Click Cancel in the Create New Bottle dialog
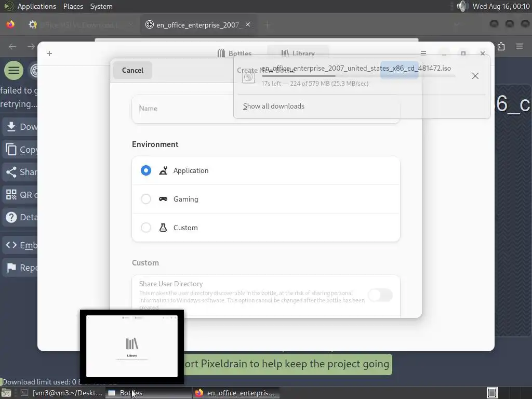532x399 pixels. [x=132, y=70]
